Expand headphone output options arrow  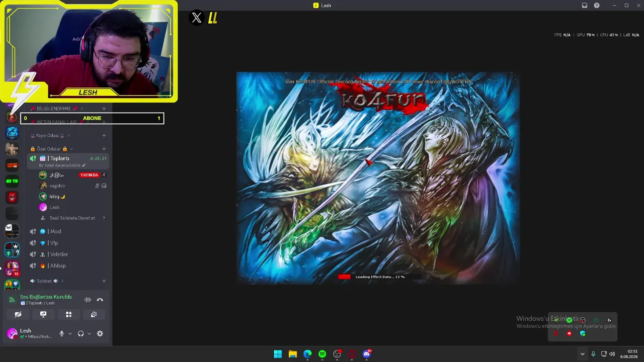click(89, 333)
